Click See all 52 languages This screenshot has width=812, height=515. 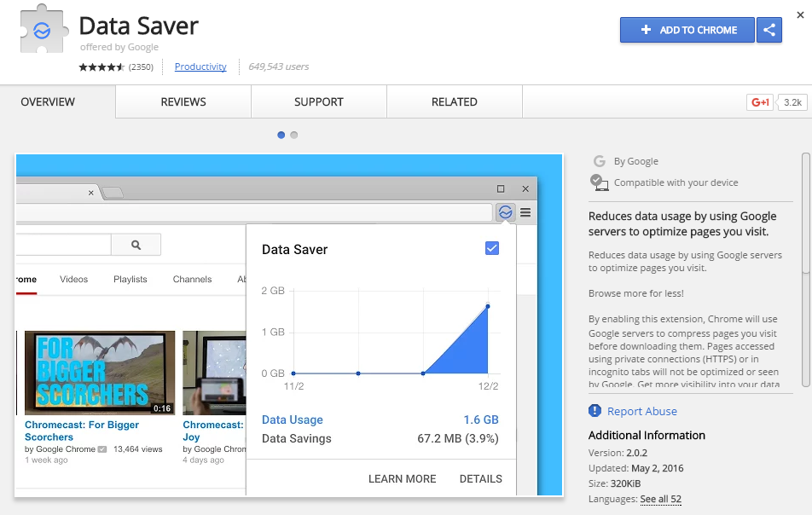click(x=661, y=499)
